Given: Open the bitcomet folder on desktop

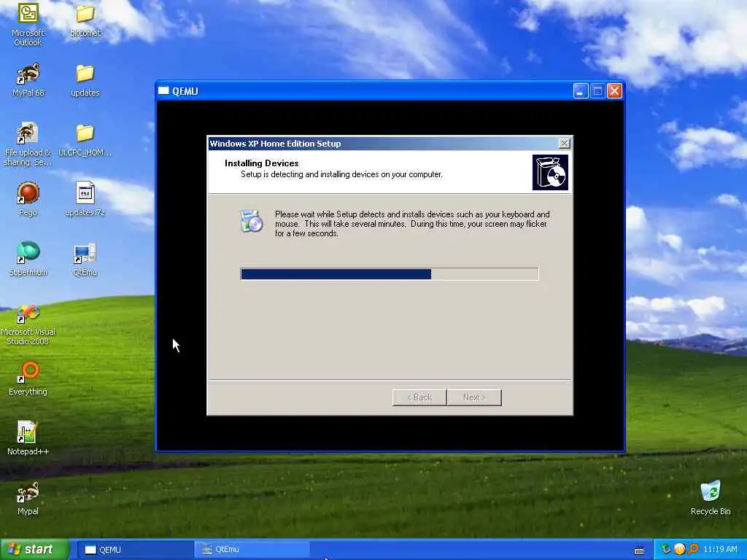Looking at the screenshot, I should (85, 20).
